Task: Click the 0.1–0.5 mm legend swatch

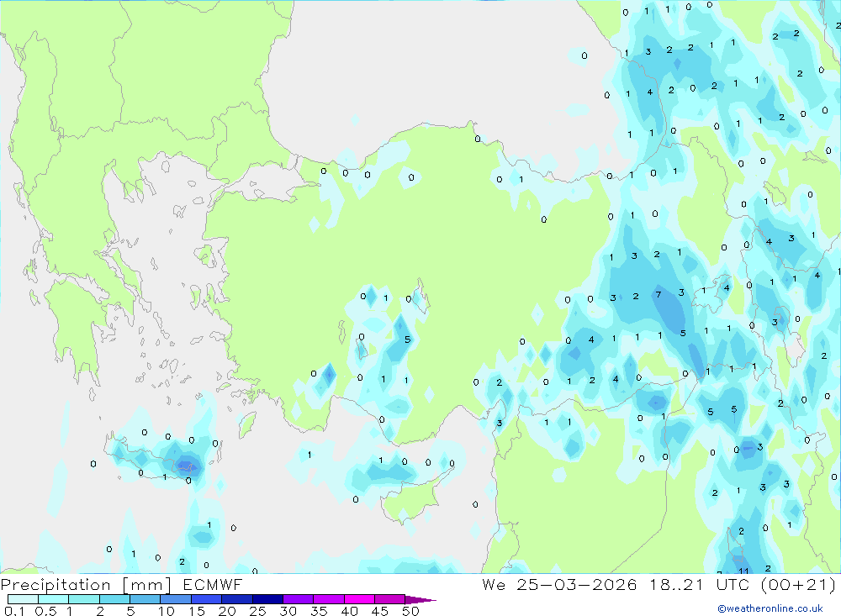Action: tap(23, 599)
